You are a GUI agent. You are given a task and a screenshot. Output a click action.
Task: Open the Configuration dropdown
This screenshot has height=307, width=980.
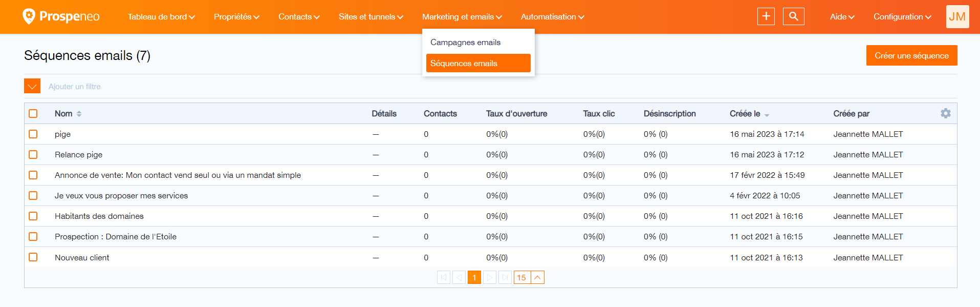coord(902,17)
